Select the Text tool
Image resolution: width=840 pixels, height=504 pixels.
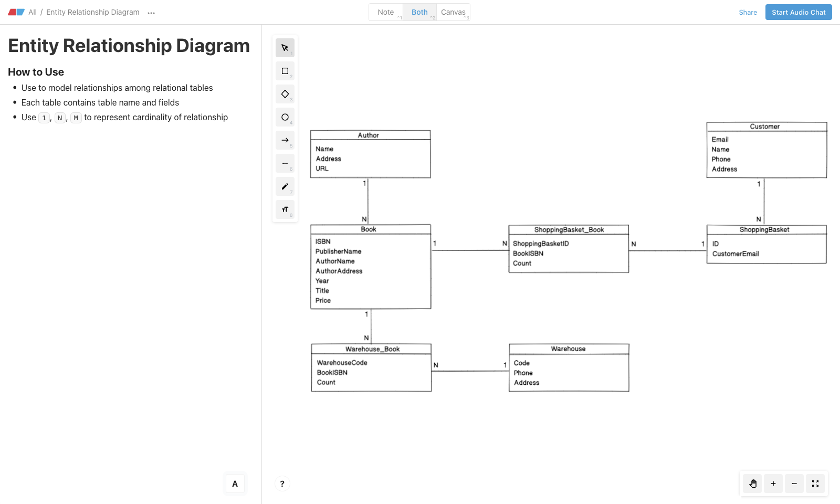285,209
